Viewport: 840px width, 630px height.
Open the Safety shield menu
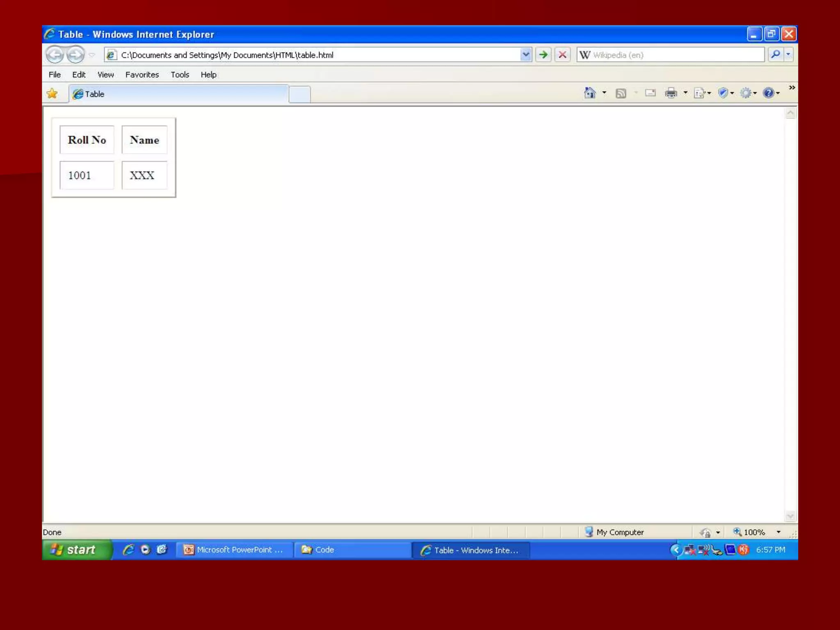click(726, 93)
